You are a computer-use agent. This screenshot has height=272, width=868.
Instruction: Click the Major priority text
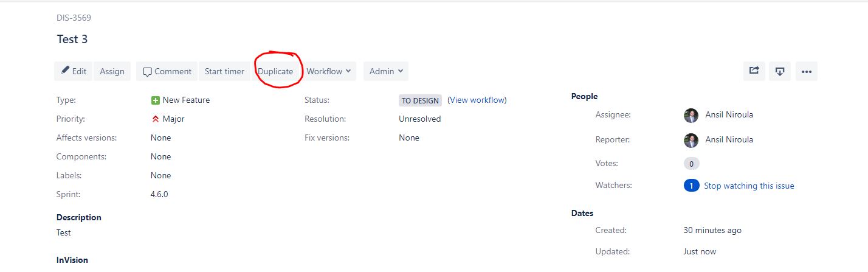click(x=174, y=119)
